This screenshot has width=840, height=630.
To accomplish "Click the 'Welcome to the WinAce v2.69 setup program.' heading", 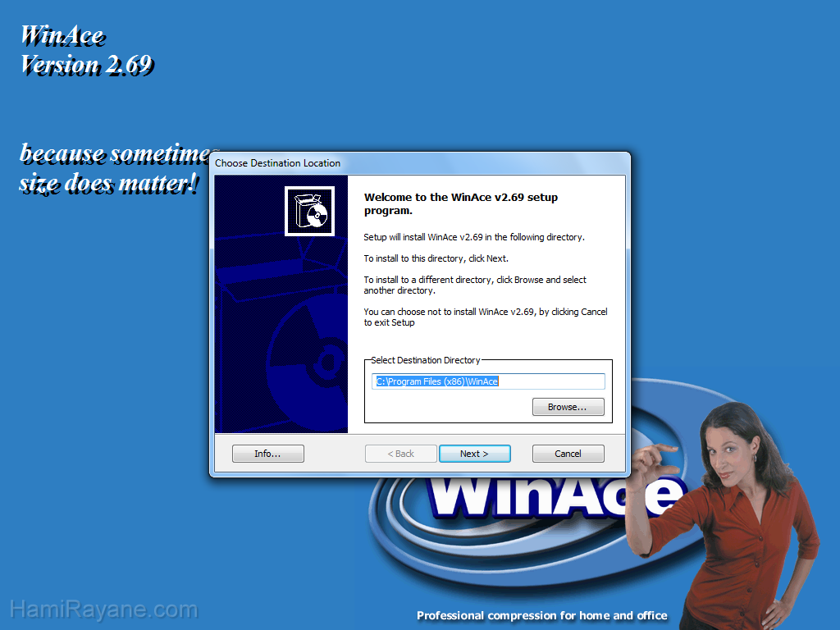I will tap(461, 203).
